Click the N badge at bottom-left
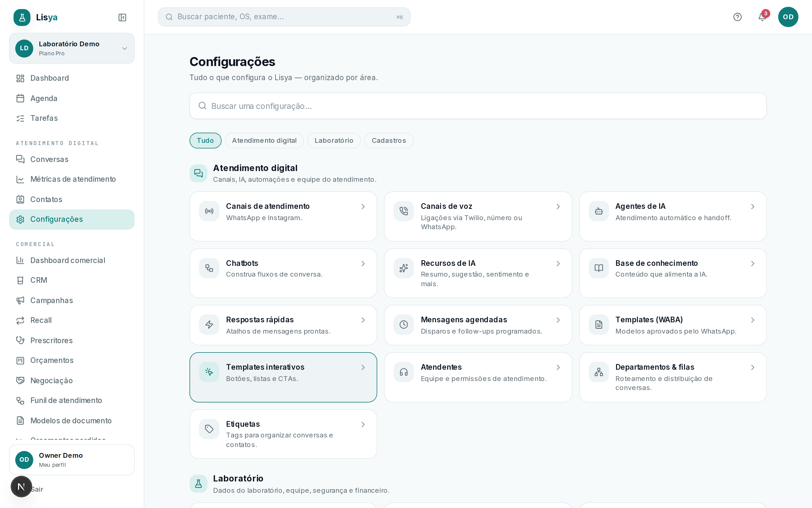812x508 pixels. 21,487
